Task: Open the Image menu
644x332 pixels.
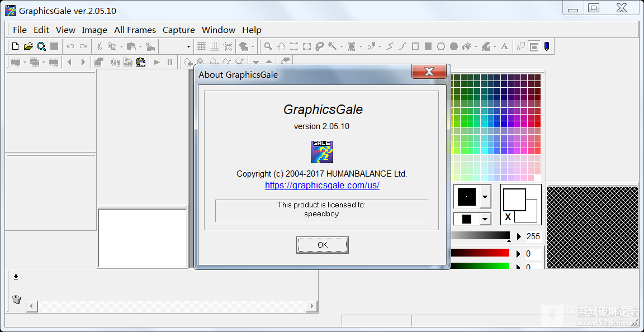Action: pos(94,30)
